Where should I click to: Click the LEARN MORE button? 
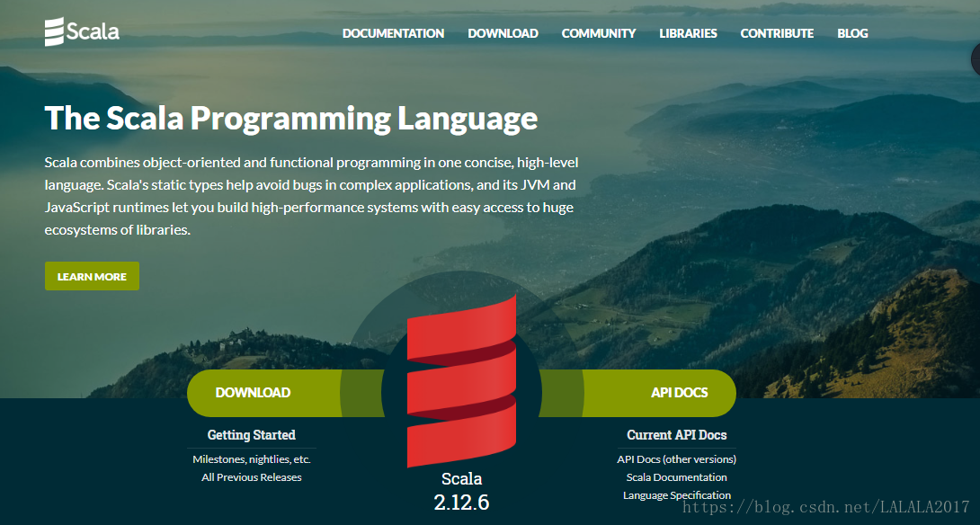coord(92,276)
